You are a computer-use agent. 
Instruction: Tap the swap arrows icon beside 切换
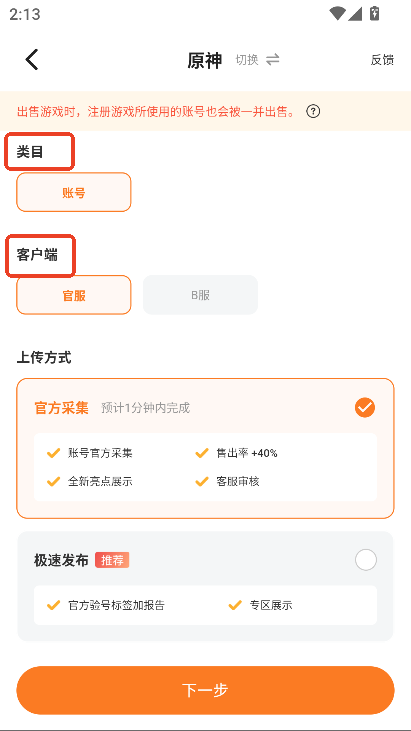pyautogui.click(x=273, y=60)
